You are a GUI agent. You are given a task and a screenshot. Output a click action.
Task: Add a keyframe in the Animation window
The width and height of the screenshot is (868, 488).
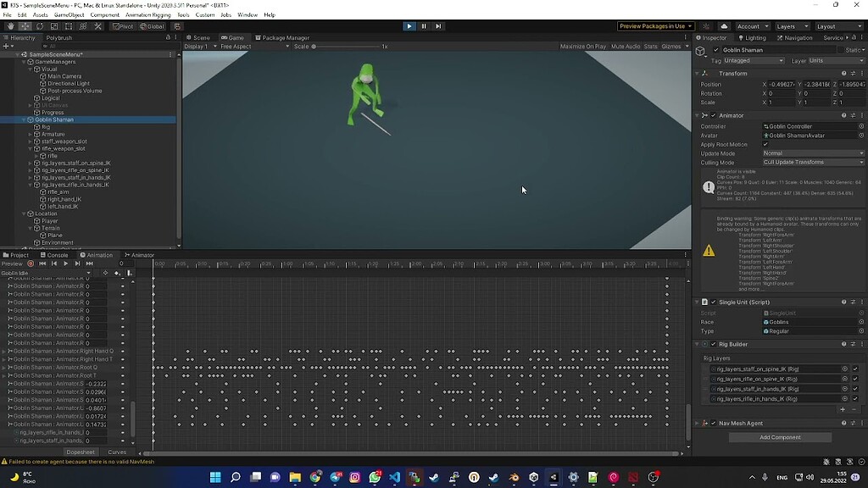(x=106, y=273)
